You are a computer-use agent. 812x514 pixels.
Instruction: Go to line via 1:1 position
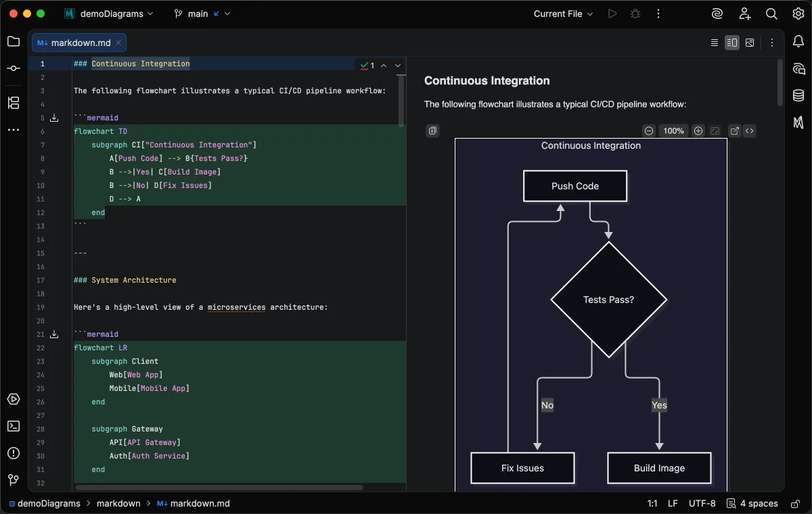click(x=652, y=503)
